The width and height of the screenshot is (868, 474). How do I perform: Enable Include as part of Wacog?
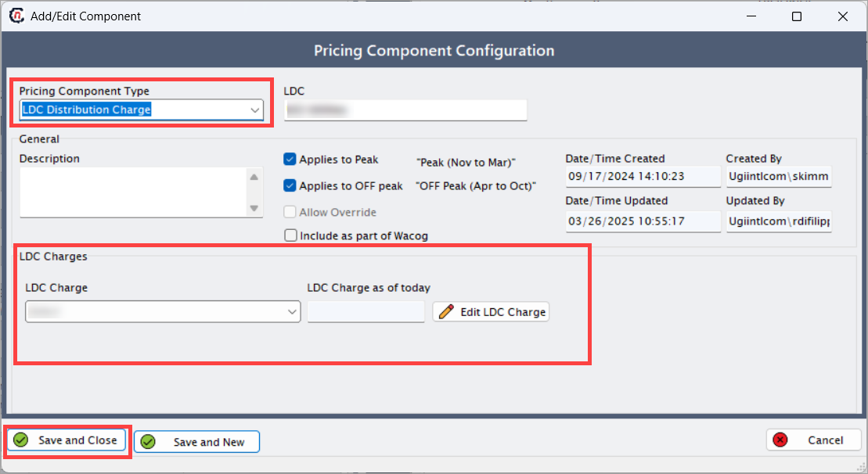[290, 235]
